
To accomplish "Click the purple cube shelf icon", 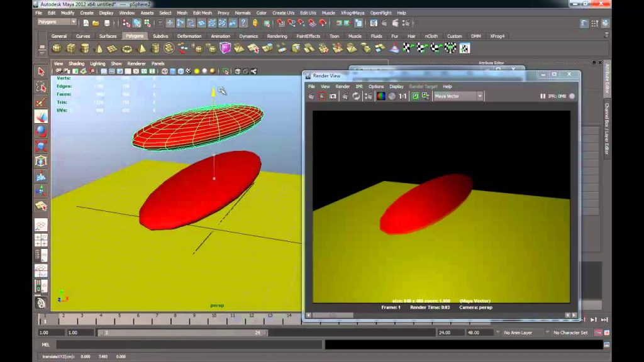I will click(225, 48).
